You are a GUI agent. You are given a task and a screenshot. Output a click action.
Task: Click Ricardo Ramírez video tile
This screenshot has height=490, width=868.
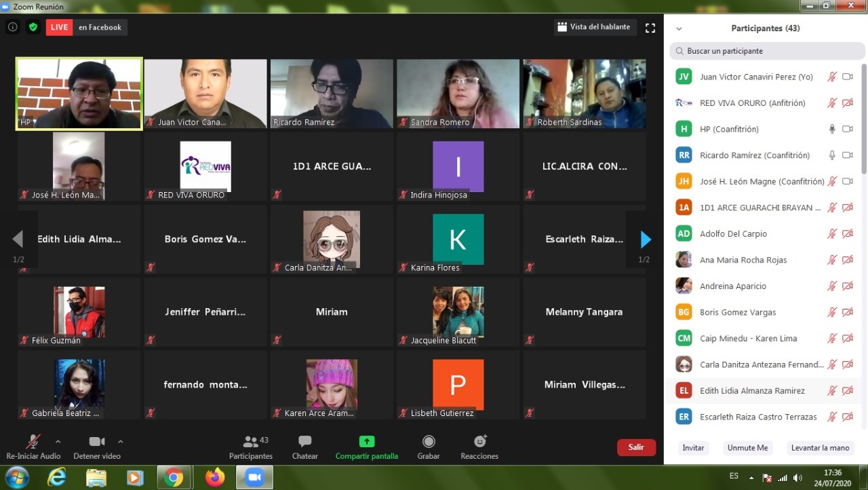click(332, 94)
